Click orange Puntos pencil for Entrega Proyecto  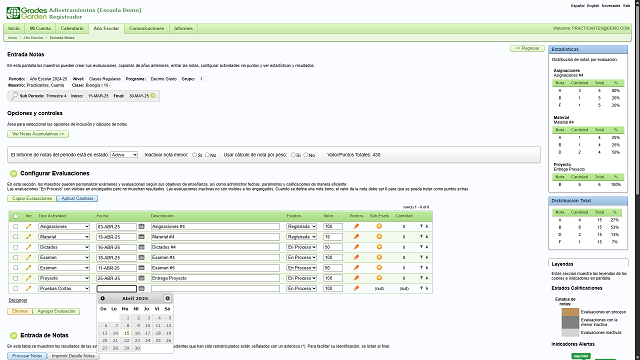coord(356,278)
